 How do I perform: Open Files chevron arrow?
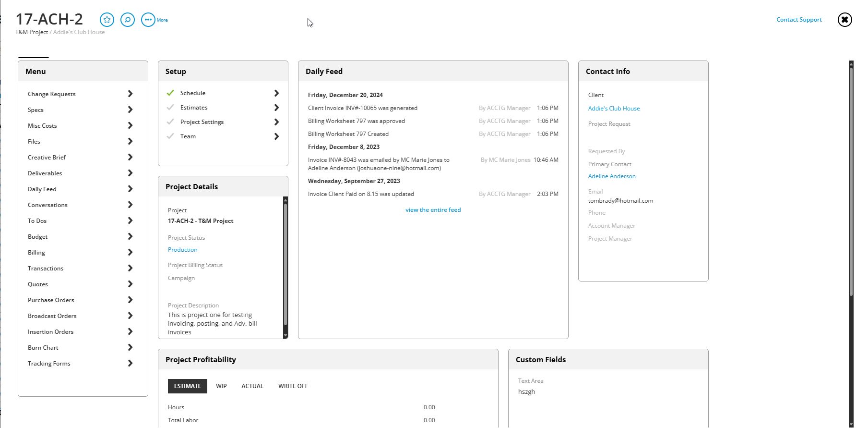coord(130,141)
